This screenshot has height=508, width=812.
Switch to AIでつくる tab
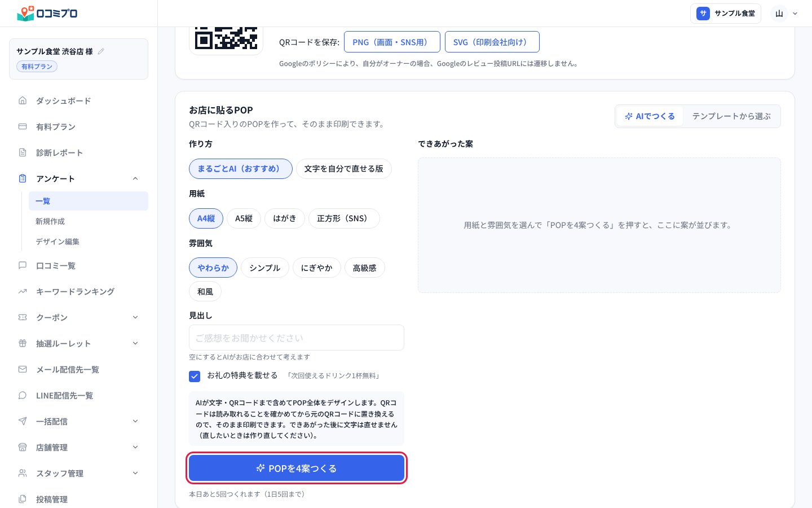tap(650, 116)
